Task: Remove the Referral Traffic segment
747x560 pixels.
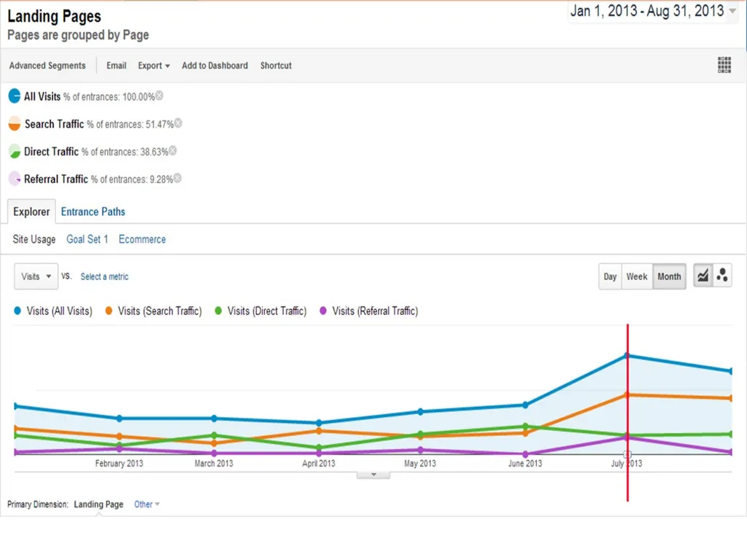Action: pos(177,178)
